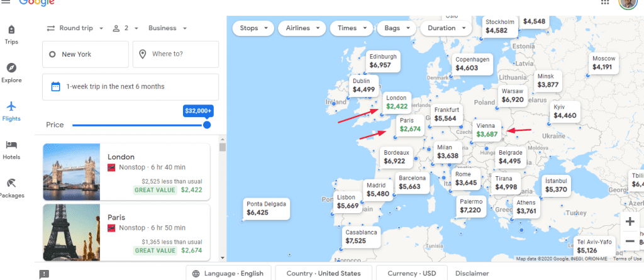The height and width of the screenshot is (280, 644).
Task: Open the Google apps grid
Action: point(604,2)
